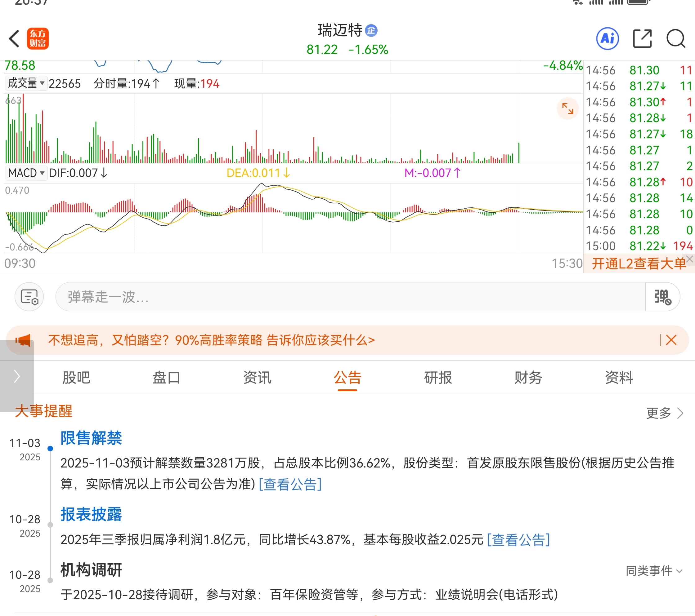Open the Ai assistant icon
695x616 pixels.
(x=607, y=38)
